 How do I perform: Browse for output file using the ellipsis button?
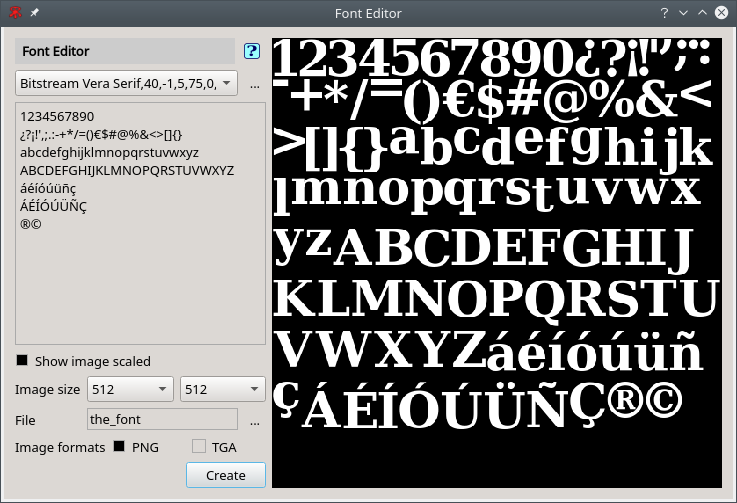coord(255,420)
